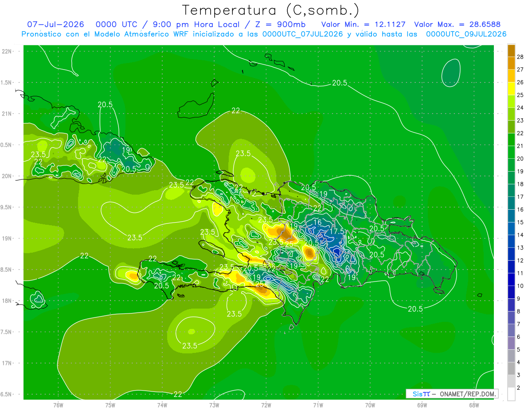The height and width of the screenshot is (411, 532).
Task: Click the '69W' longitude label
Action: click(x=422, y=405)
